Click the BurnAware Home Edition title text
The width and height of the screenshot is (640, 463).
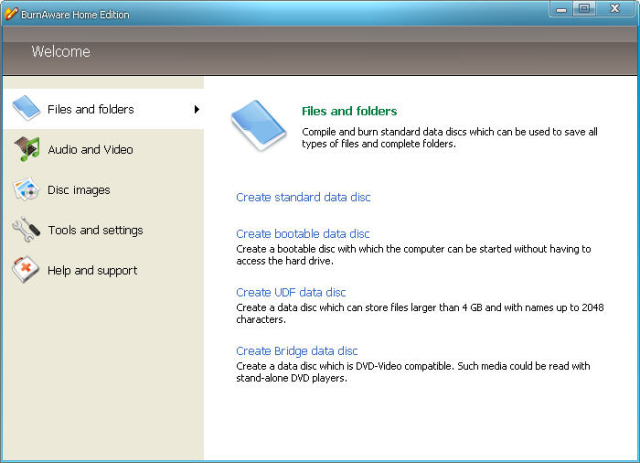pos(75,15)
